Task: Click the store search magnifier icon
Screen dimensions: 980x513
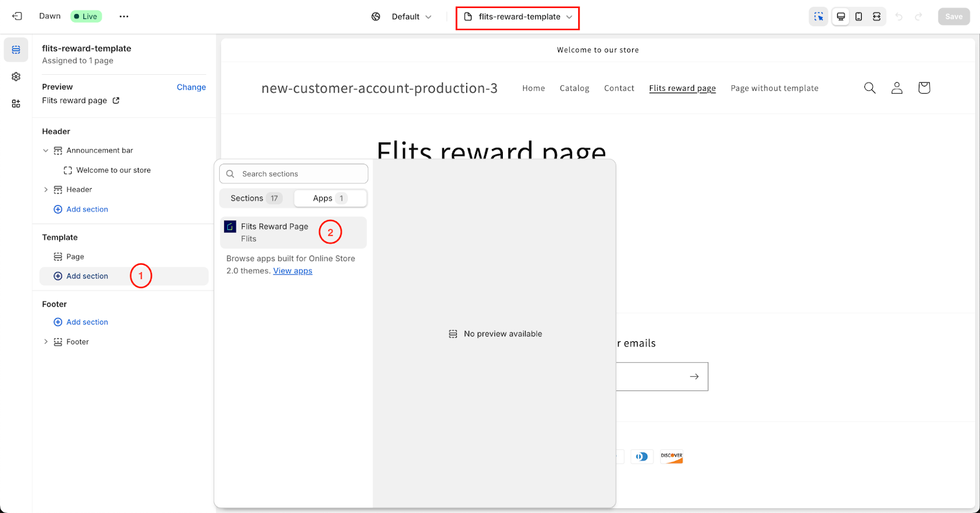Action: 870,88
